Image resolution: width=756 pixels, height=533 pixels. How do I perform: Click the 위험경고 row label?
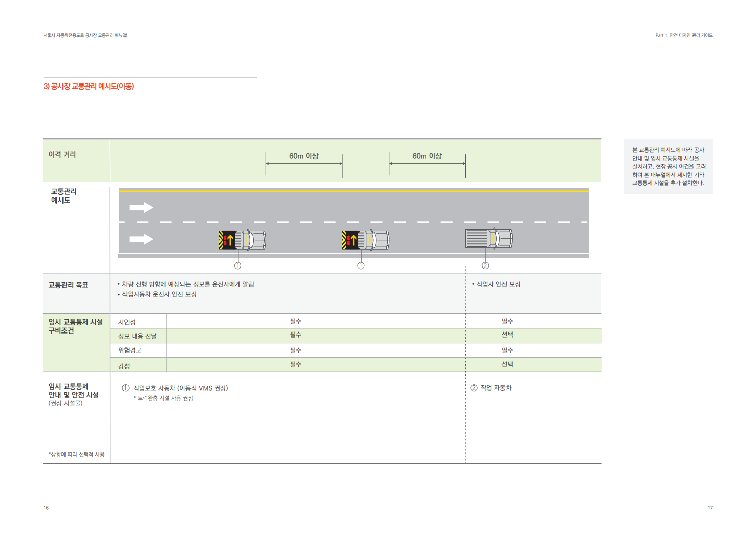click(130, 350)
